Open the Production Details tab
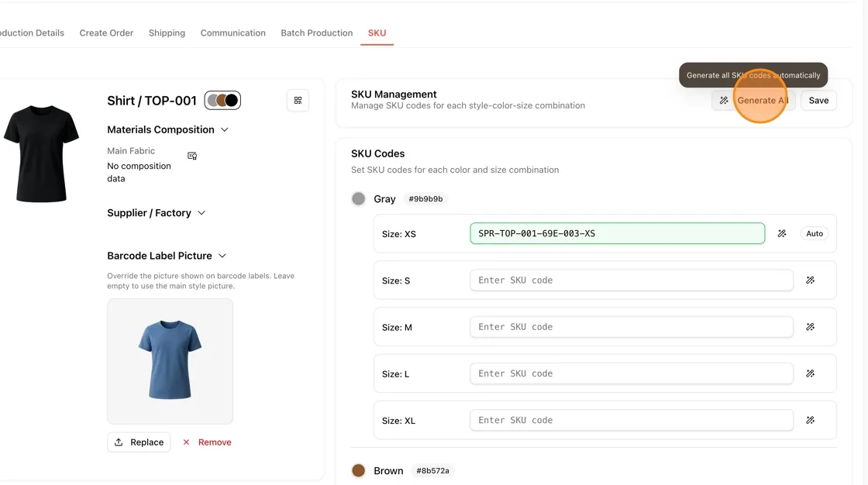This screenshot has height=485, width=868. click(32, 33)
